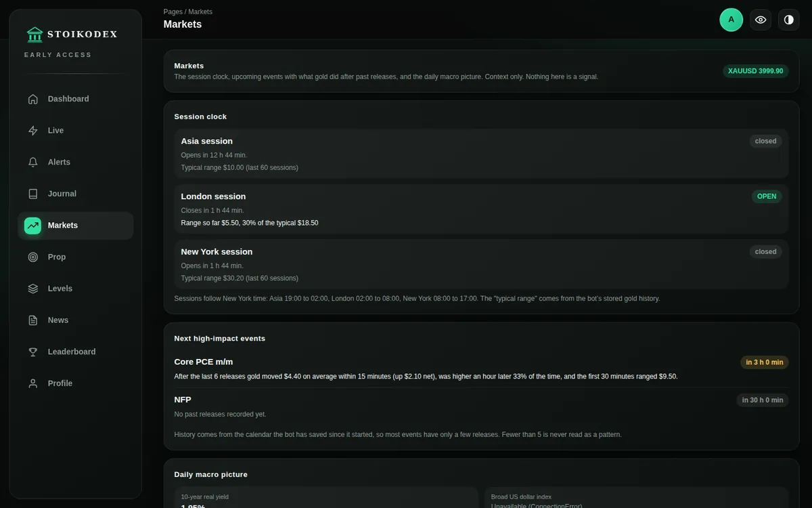Open News in the sidebar

coord(76,320)
